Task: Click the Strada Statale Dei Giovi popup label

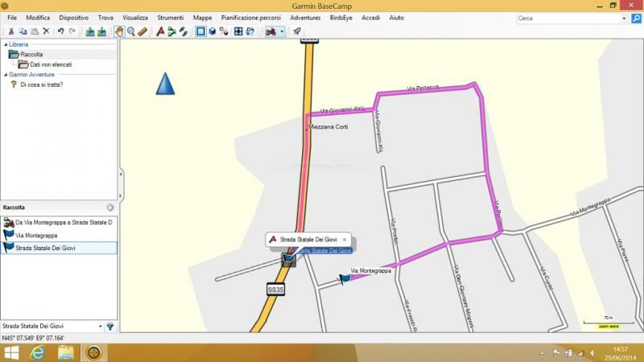Action: 308,240
